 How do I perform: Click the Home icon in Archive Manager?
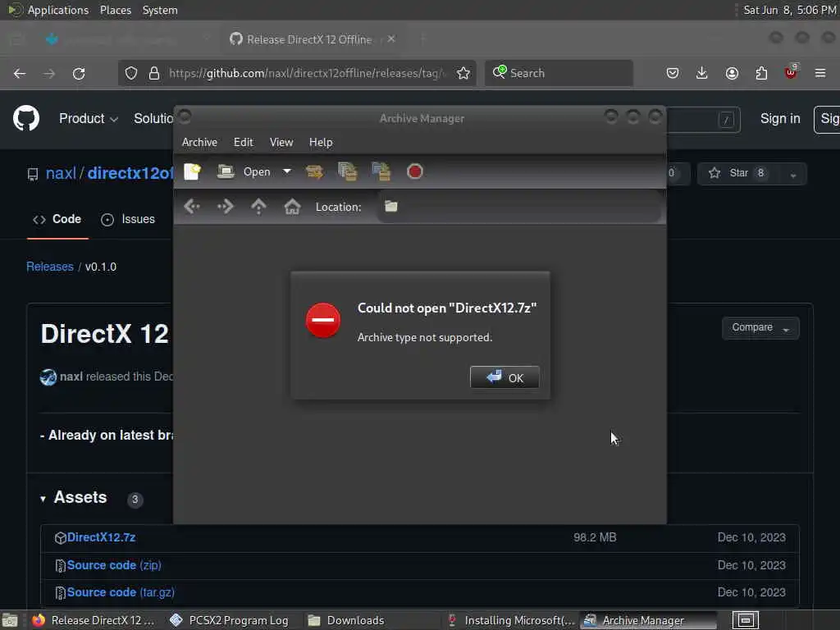(x=292, y=206)
